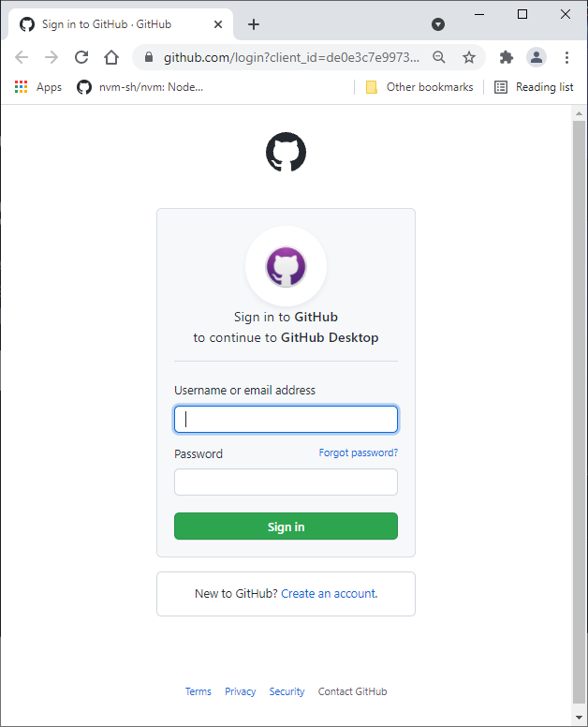Open the Apps shortcut in bookmarks bar
This screenshot has height=727, width=588.
38,87
